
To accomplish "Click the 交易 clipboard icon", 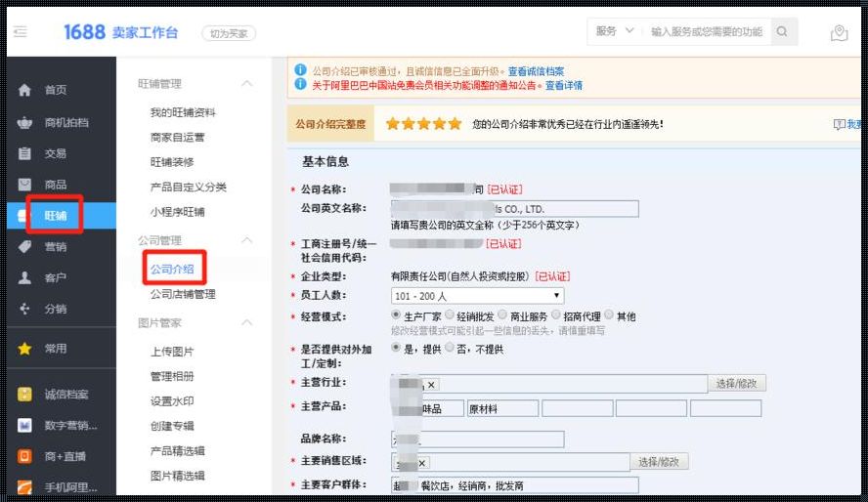I will coord(25,153).
